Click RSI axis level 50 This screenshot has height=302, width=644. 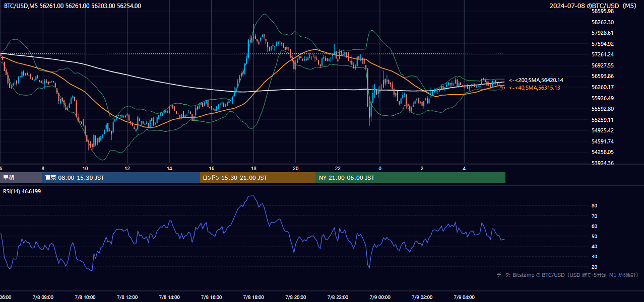click(x=594, y=236)
